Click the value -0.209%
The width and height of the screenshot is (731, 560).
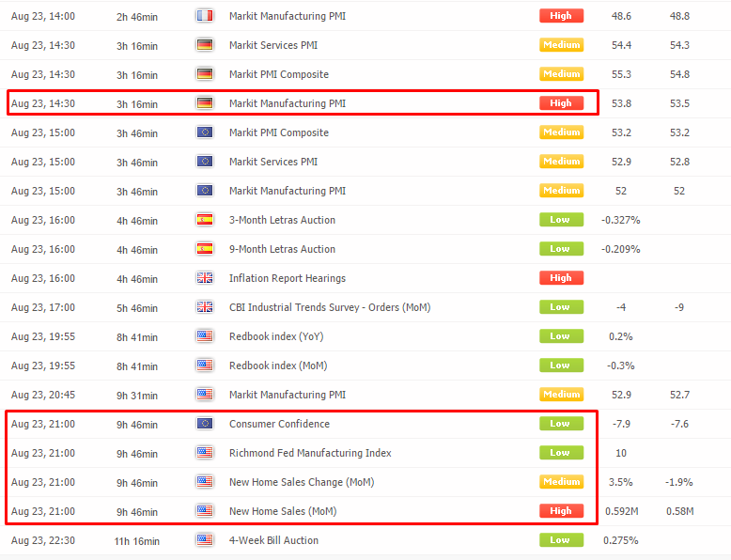(620, 249)
